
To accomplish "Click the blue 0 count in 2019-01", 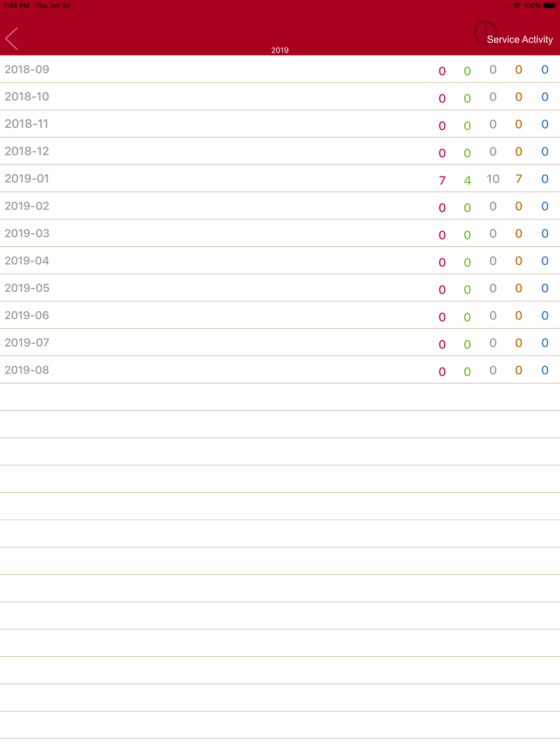I will 545,179.
